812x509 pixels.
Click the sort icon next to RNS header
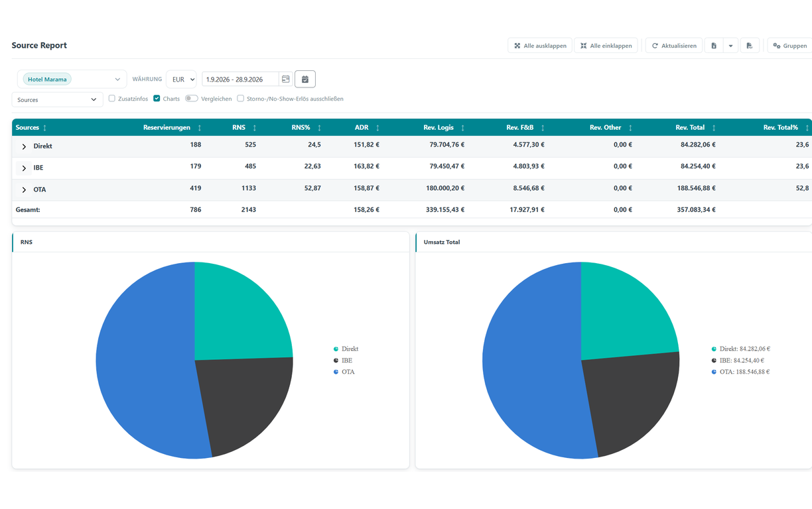tap(255, 128)
